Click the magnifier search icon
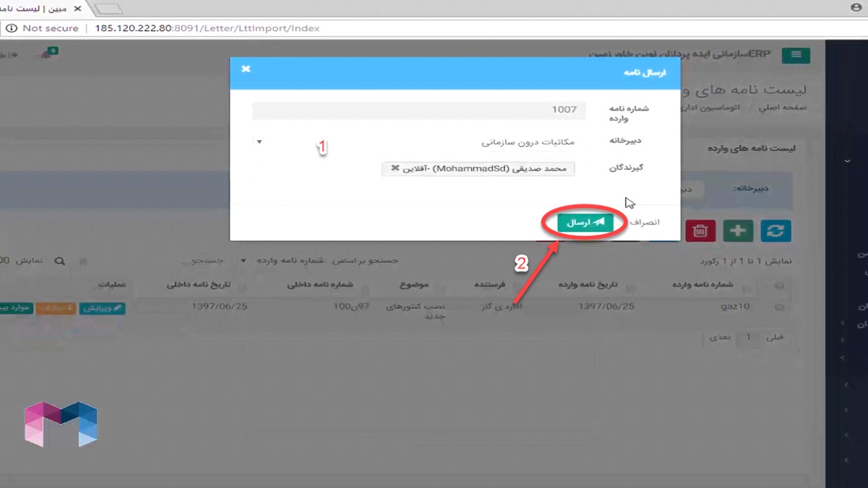Viewport: 868px width, 488px height. coord(60,261)
